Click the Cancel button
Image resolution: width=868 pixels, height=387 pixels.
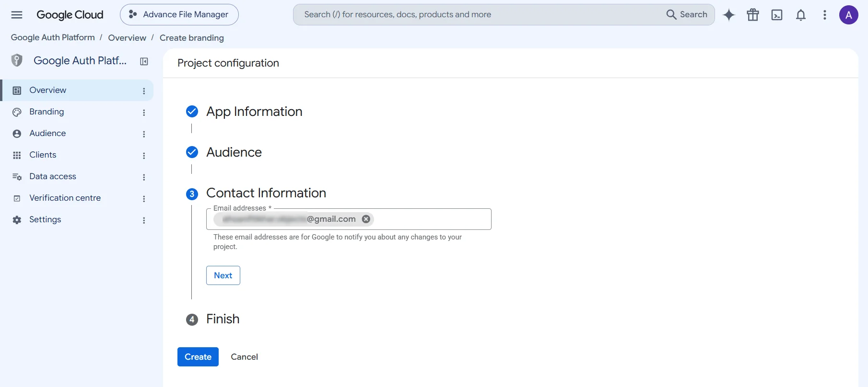[244, 357]
